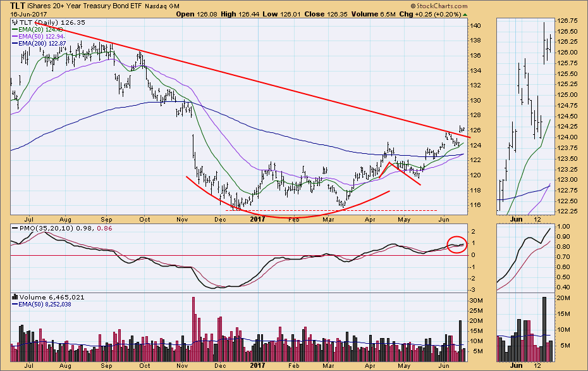Image resolution: width=588 pixels, height=371 pixels.
Task: Click the volume bars icon before Volume 6,465,021
Action: point(15,297)
